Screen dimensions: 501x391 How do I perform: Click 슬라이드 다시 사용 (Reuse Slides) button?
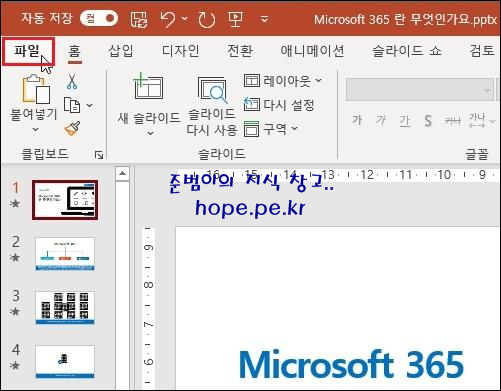tap(212, 107)
